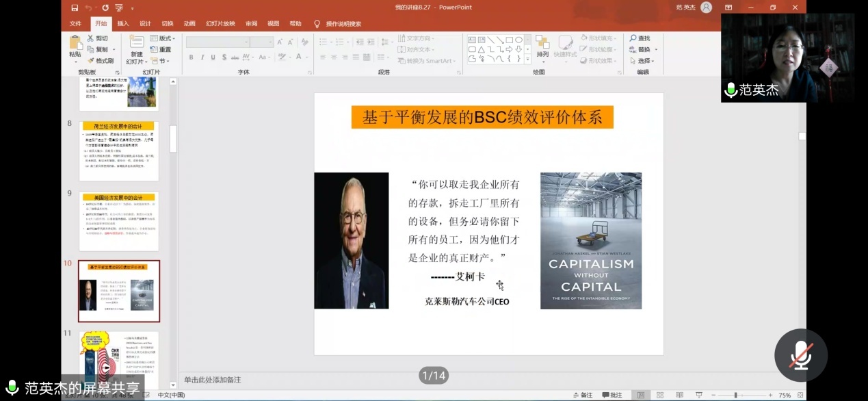The image size is (868, 401).
Task: Toggle italic formatting on selected text
Action: [x=202, y=57]
